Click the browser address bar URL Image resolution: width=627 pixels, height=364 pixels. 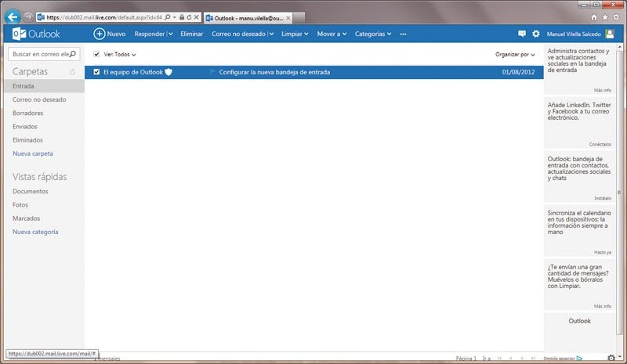pyautogui.click(x=104, y=17)
